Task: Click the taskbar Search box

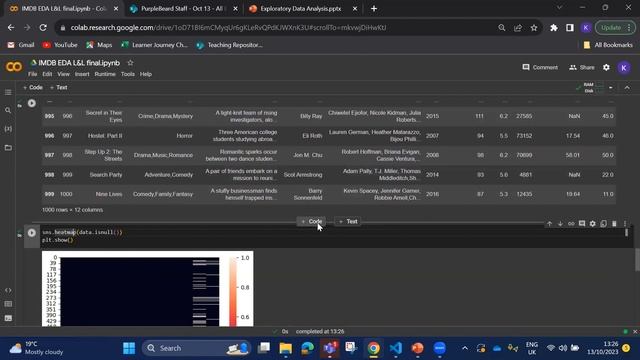Action: (196, 348)
